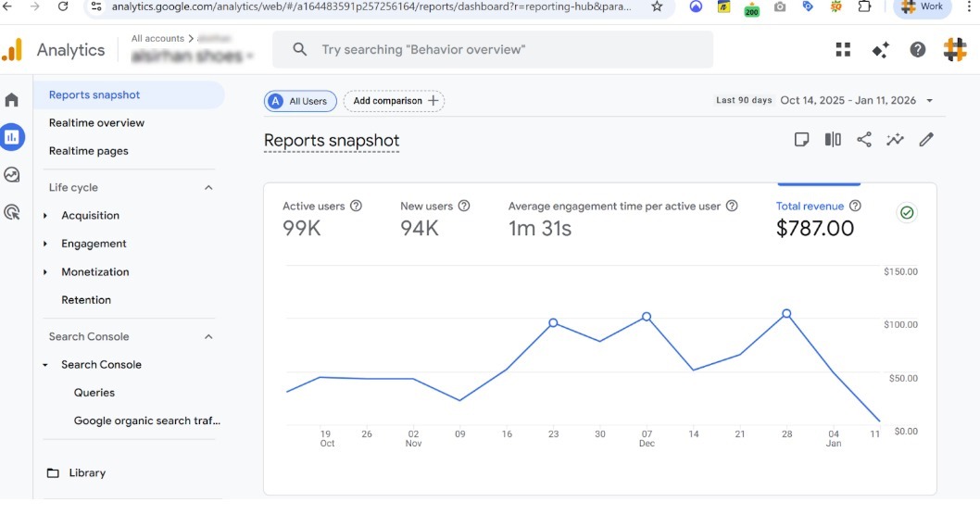Click the help icon next to Active users

point(356,206)
